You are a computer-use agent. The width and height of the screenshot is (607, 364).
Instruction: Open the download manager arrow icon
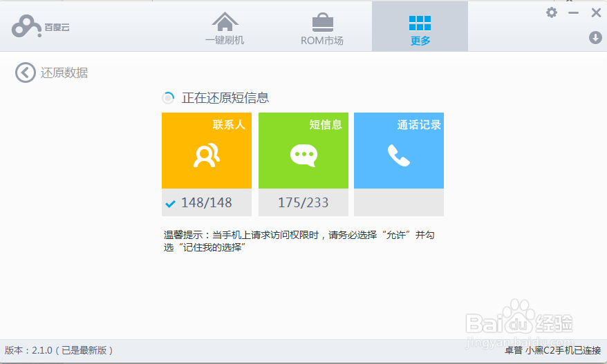point(595,37)
